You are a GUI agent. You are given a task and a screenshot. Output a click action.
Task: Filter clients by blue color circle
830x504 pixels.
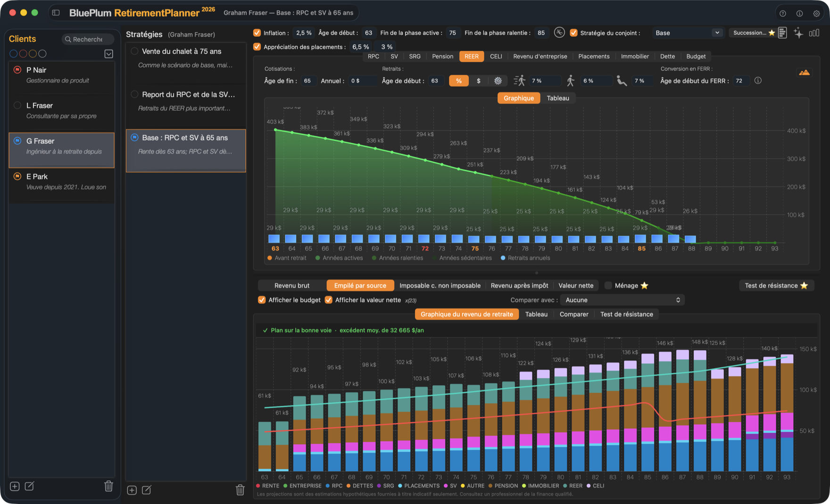pos(14,54)
